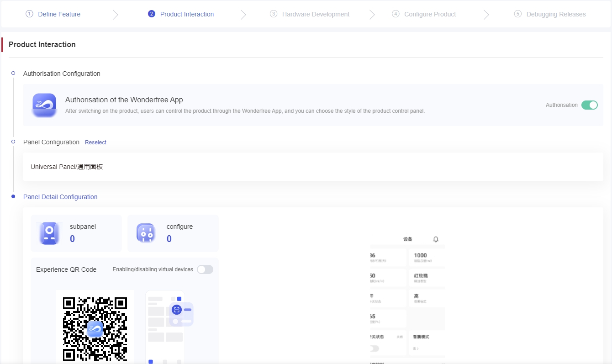Select Universal Panel/通用面板 entry

[x=313, y=167]
